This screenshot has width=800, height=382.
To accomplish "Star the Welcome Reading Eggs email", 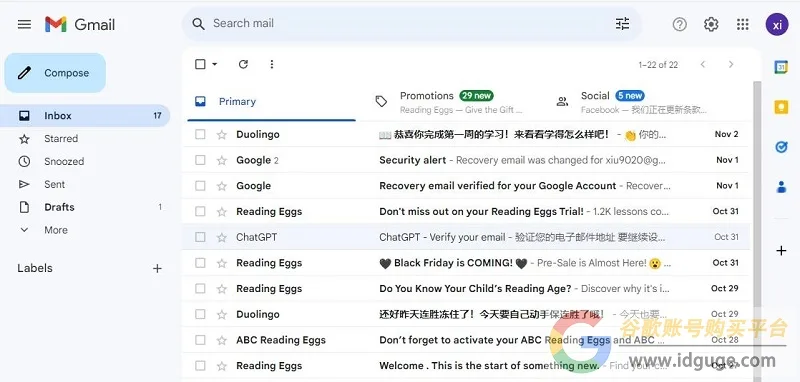I will point(221,366).
